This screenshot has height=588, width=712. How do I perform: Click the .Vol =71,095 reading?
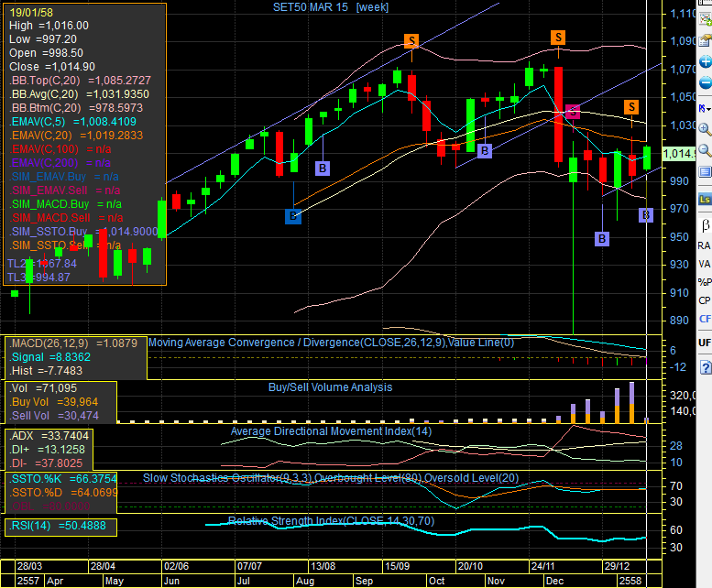pos(43,388)
